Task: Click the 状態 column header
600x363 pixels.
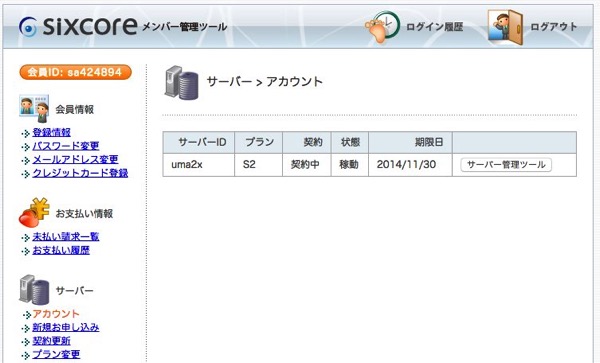Action: pos(350,142)
